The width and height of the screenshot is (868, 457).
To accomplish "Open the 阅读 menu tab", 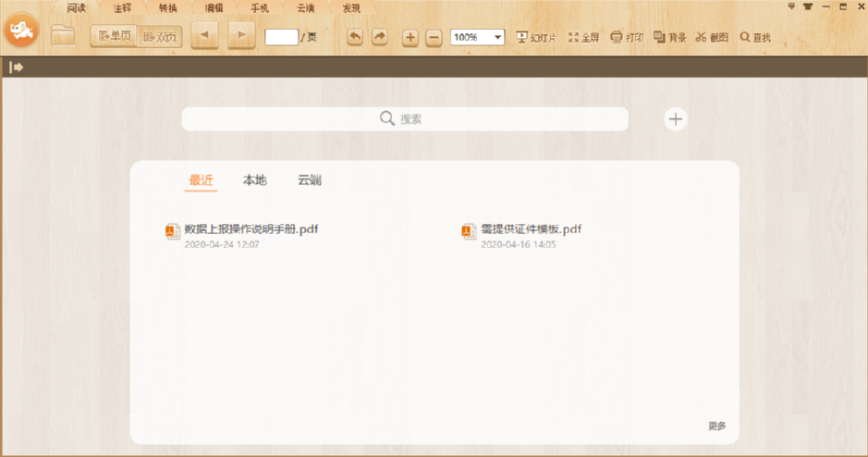I will (77, 7).
